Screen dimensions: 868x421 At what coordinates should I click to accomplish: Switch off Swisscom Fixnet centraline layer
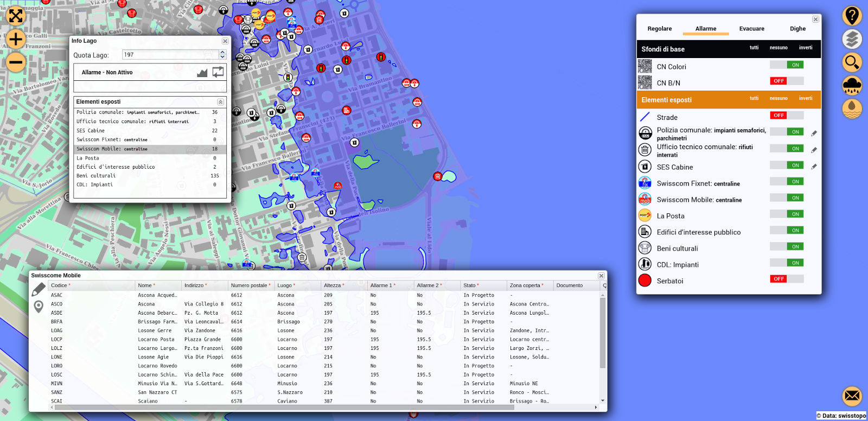(787, 182)
